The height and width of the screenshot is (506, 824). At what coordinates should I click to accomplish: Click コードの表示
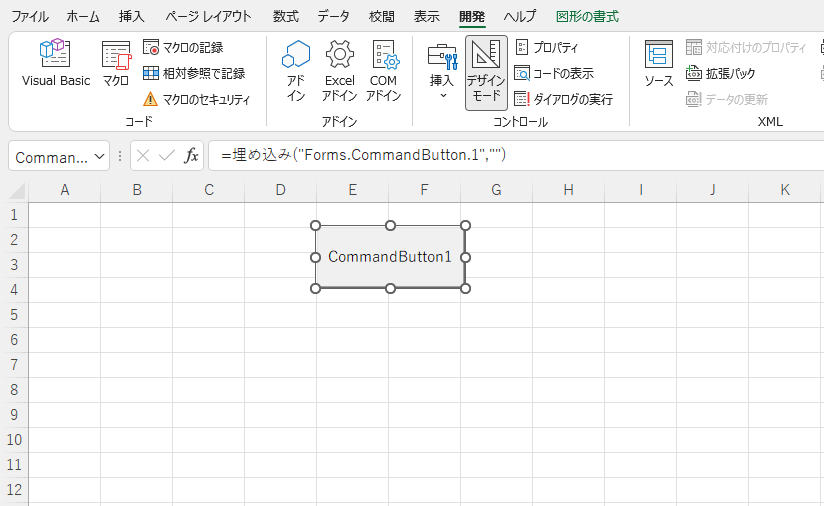tap(554, 73)
